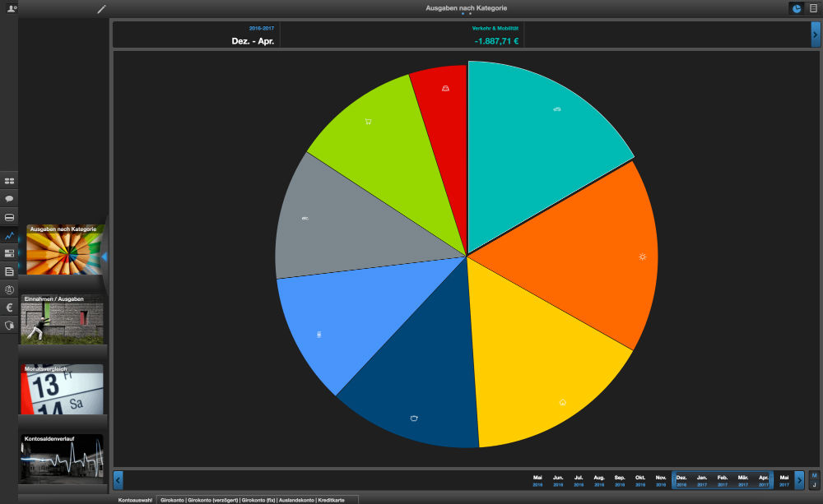This screenshot has width=823, height=504.
Task: Open the dashboard tiles sidebar icon
Action: point(9,181)
